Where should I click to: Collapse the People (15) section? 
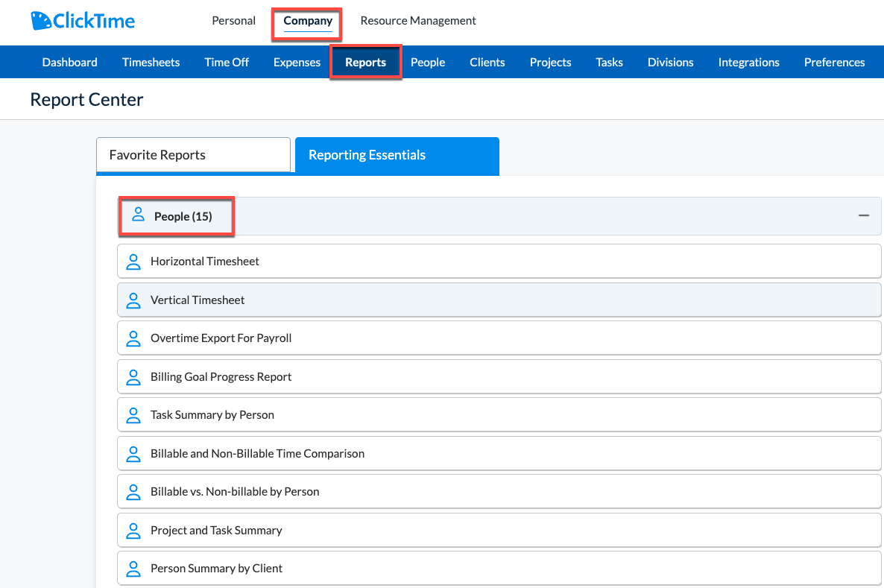pos(864,215)
